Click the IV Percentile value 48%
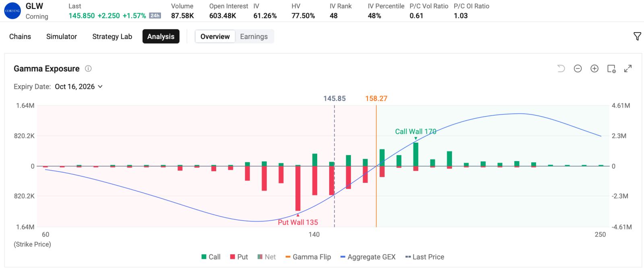Viewport: 644px width, 268px height. [x=374, y=16]
